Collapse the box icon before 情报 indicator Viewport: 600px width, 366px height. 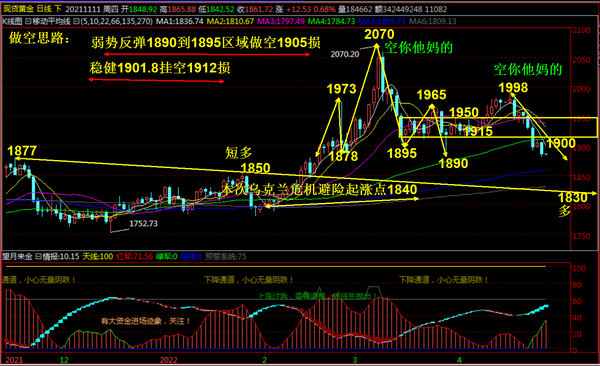[x=38, y=257]
